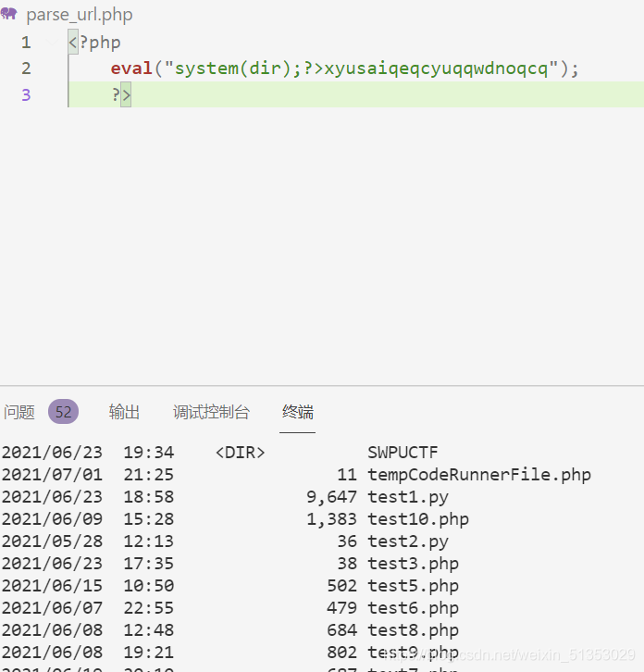644x672 pixels.
Task: Click test1.py in the terminal listing
Action: (x=408, y=497)
